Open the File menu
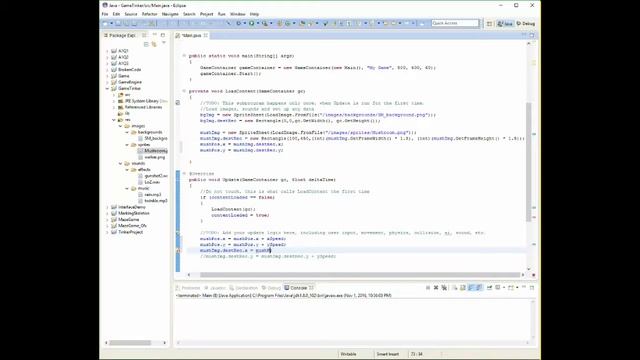The height and width of the screenshot is (360, 640). point(105,14)
